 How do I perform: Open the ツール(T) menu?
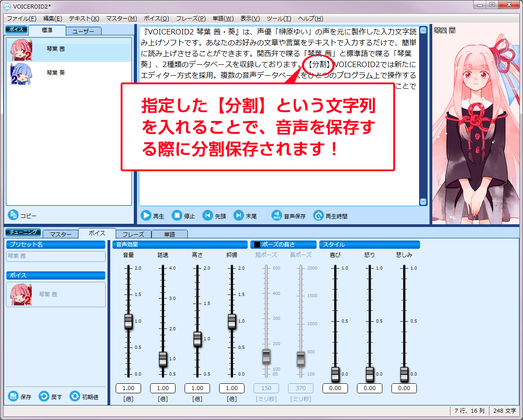[279, 19]
